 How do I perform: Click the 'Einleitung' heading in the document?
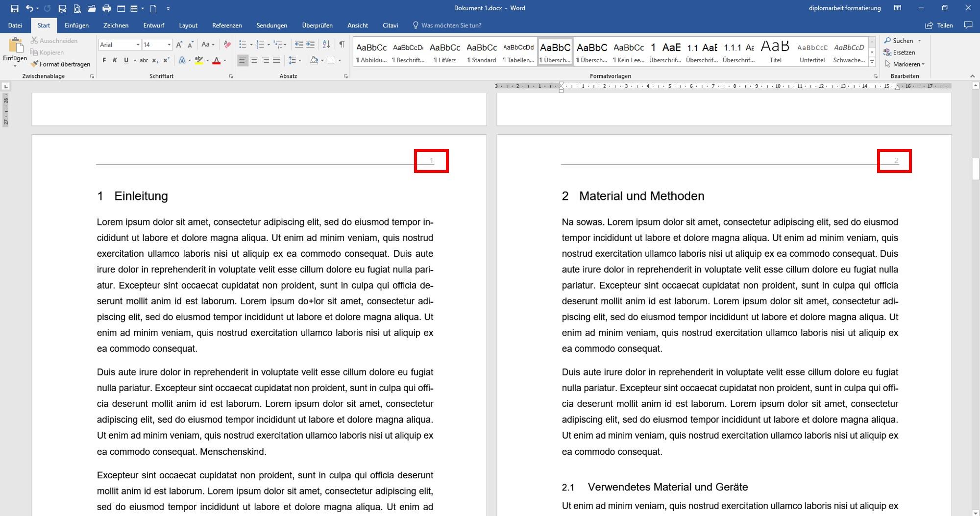[141, 196]
